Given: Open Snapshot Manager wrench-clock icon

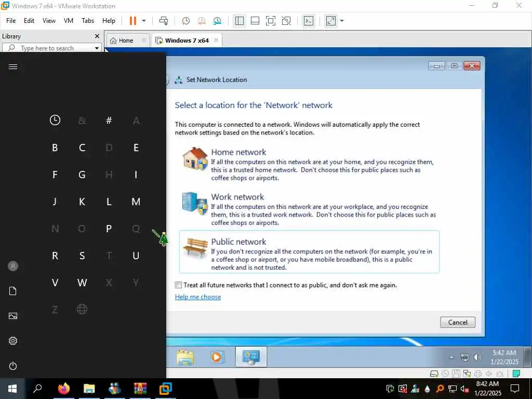Looking at the screenshot, I should (x=217, y=21).
